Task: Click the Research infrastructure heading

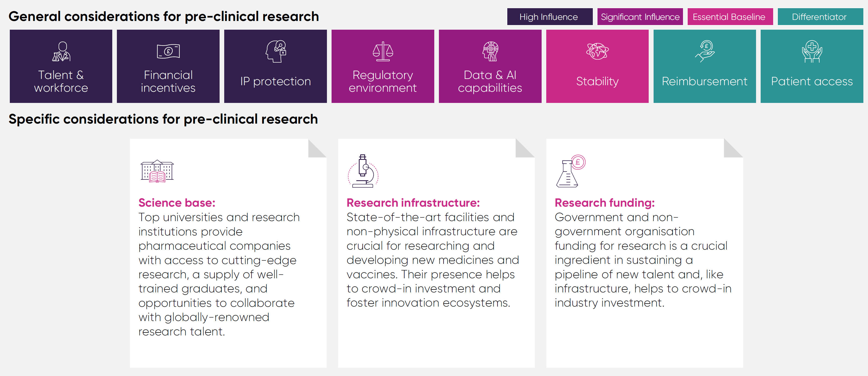Action: pyautogui.click(x=413, y=203)
